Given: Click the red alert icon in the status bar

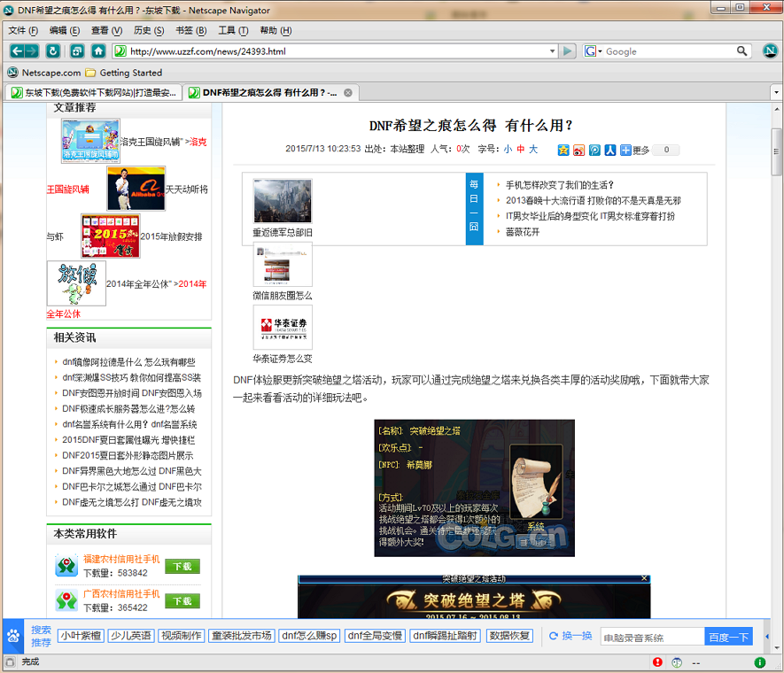Looking at the screenshot, I should pyautogui.click(x=657, y=662).
